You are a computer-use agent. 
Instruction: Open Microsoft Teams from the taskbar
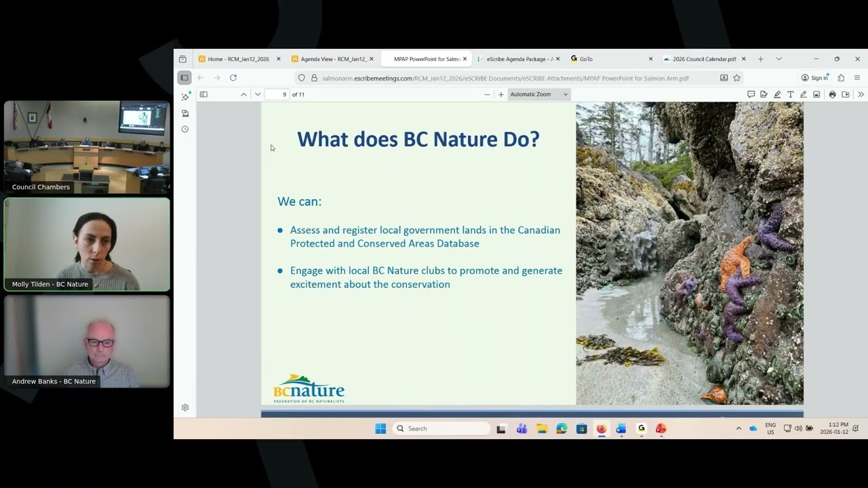521,428
